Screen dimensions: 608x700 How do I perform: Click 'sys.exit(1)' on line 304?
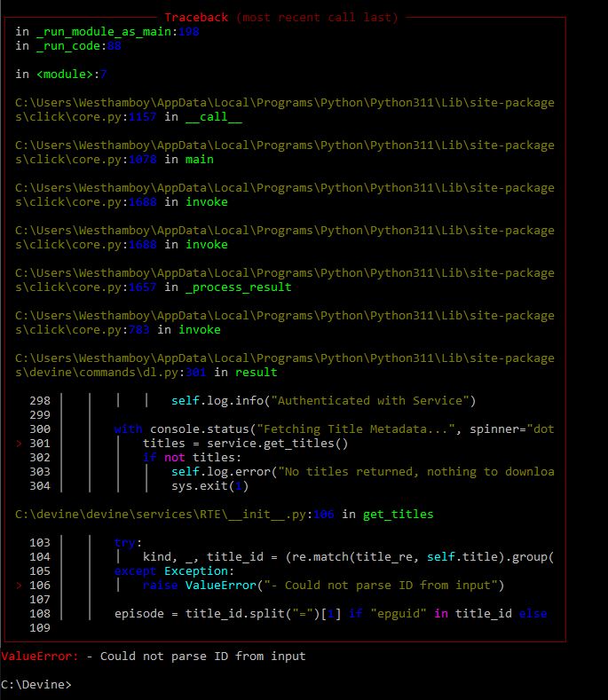210,485
